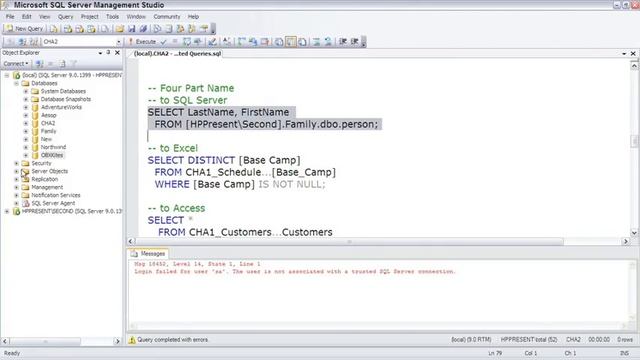
Task: Select the Management folder
Action: [x=47, y=187]
